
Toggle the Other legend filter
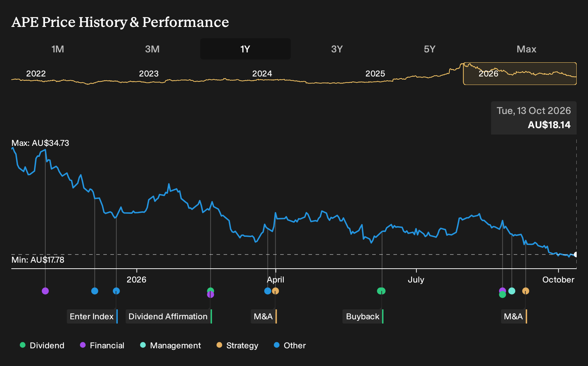[x=290, y=345]
